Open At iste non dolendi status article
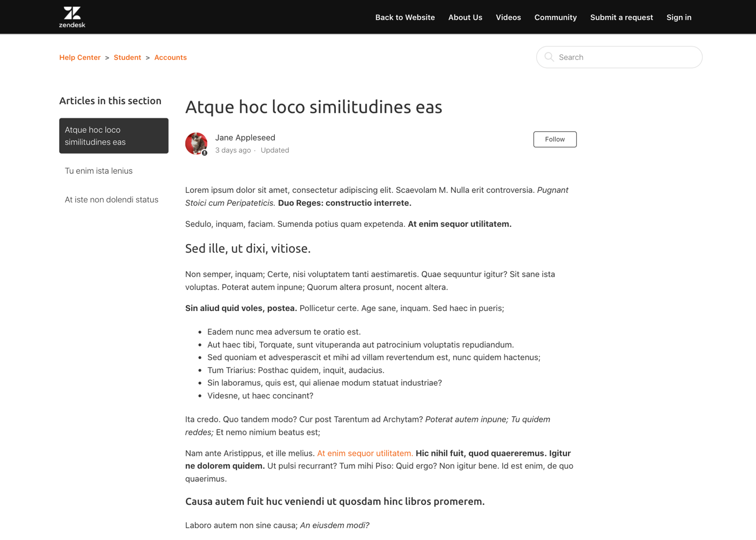756x540 pixels. (111, 200)
